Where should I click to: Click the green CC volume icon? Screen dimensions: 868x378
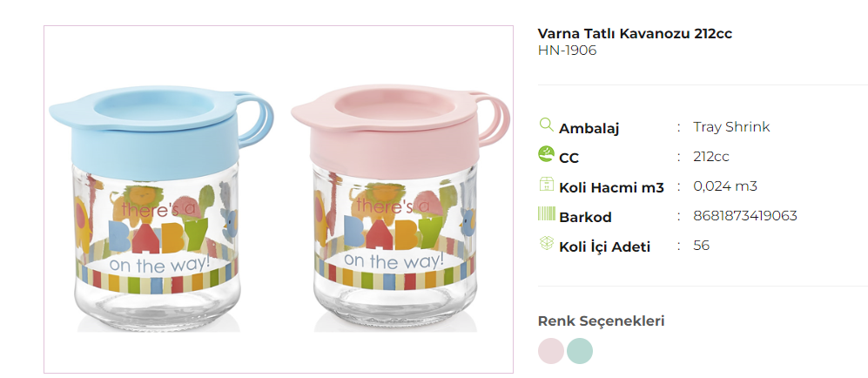pyautogui.click(x=546, y=154)
